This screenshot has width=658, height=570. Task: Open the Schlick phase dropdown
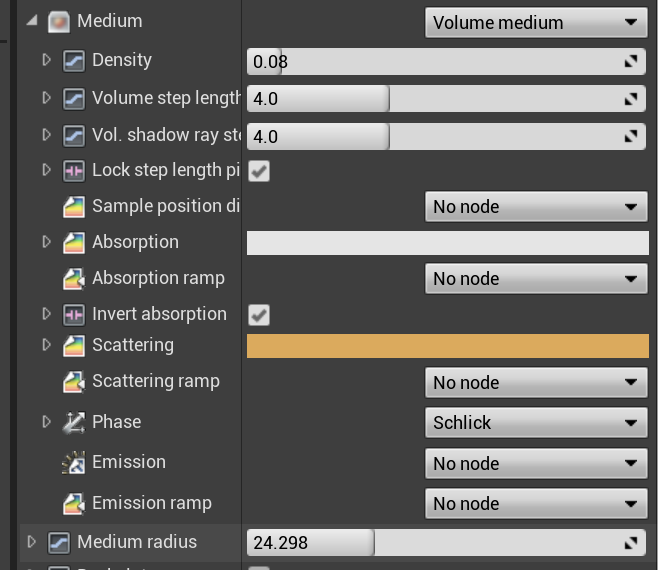click(x=535, y=423)
